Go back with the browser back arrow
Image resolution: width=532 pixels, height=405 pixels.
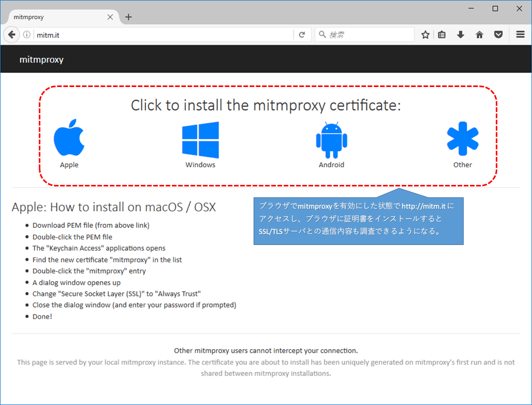coord(11,35)
